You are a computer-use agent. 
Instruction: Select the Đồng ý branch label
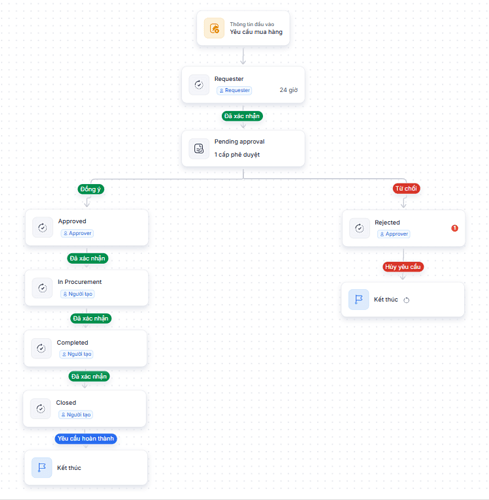[x=91, y=189]
